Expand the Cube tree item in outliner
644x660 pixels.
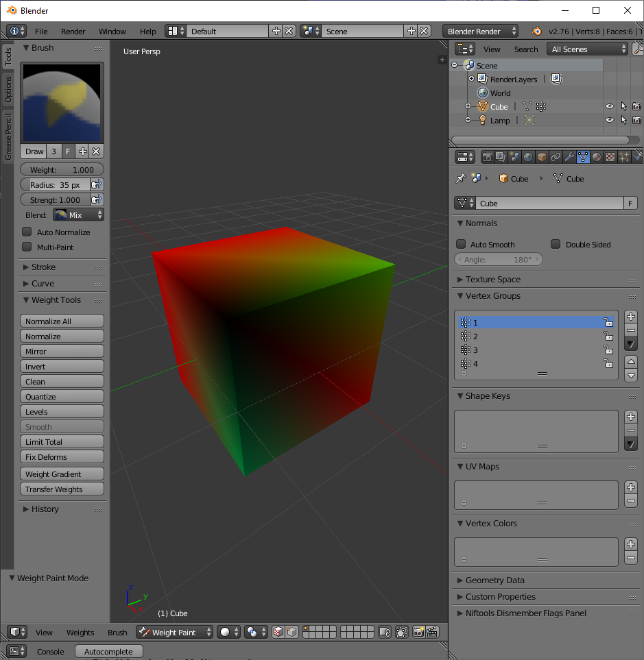[x=468, y=106]
